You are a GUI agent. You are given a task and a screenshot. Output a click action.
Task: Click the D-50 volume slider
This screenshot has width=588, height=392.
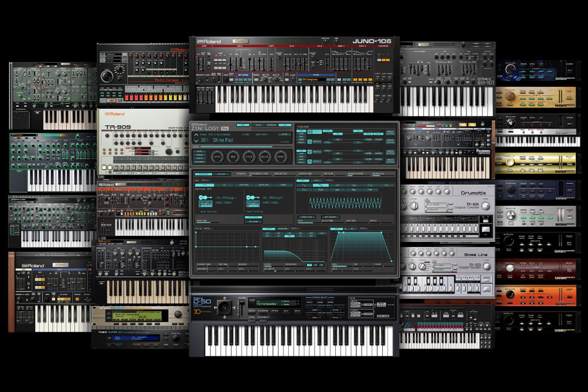(x=241, y=307)
